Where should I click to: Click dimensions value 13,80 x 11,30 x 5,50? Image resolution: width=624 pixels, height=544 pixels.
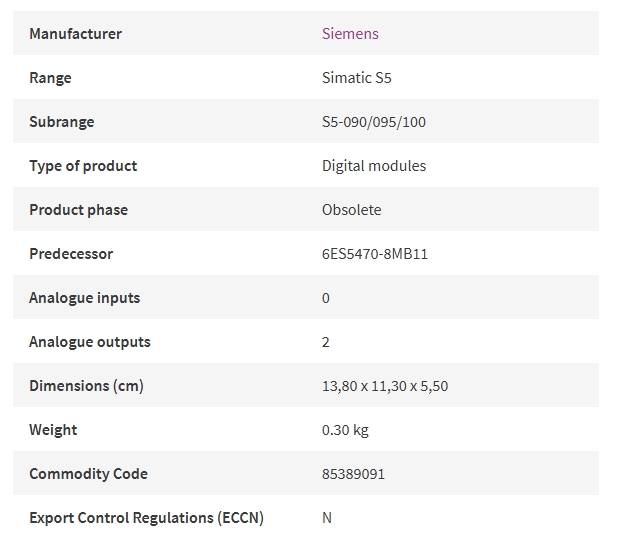tap(385, 386)
